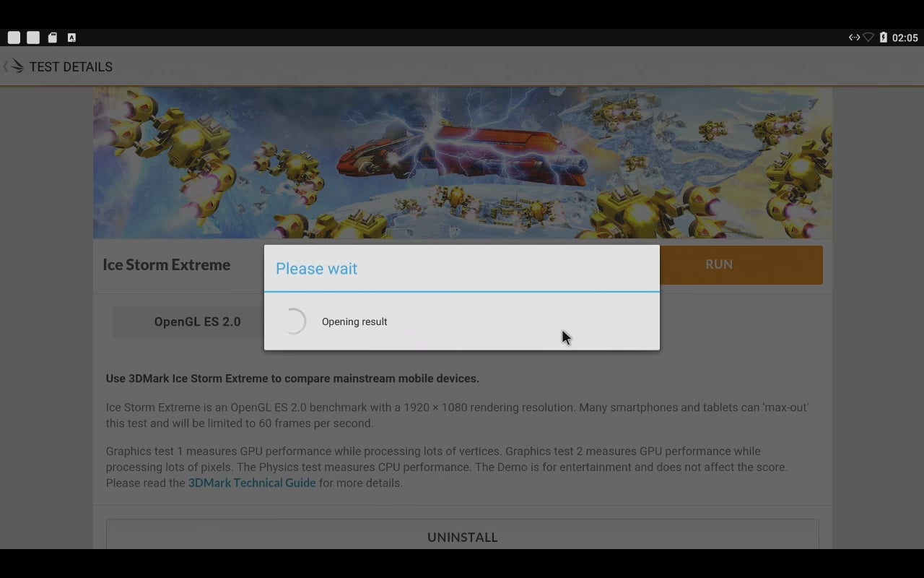924x578 pixels.
Task: Click the loading spinner in the dialog
Action: tap(293, 322)
